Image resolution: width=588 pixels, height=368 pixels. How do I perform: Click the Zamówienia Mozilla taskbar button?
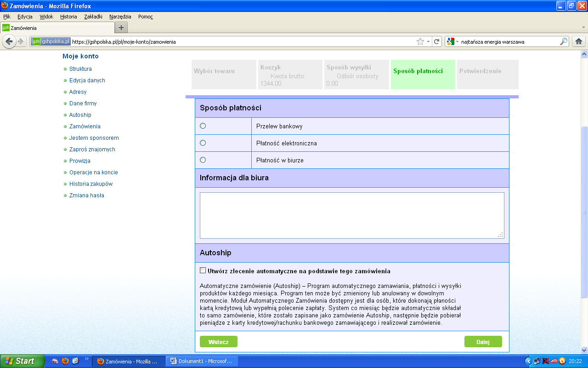129,361
